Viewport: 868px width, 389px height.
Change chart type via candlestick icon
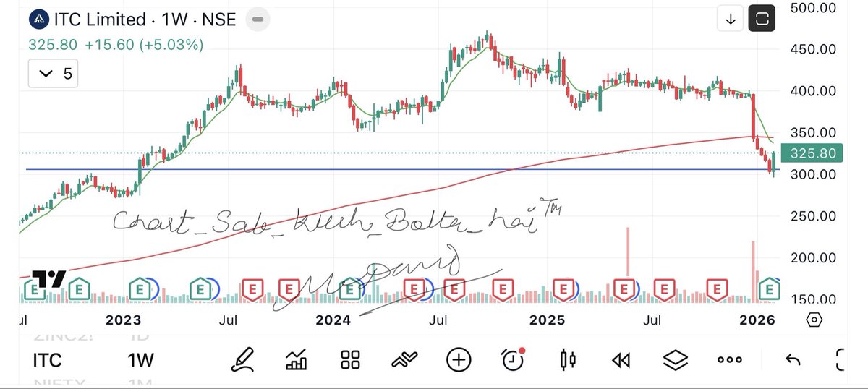[568, 359]
